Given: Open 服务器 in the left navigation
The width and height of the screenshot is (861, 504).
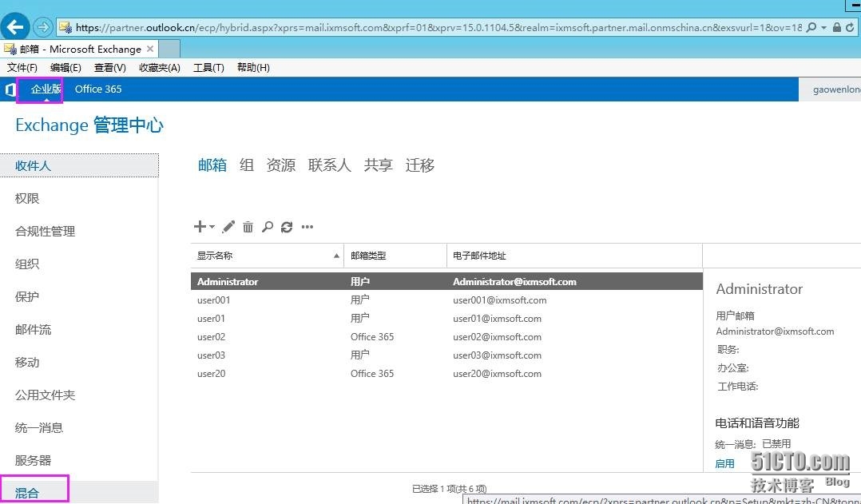Looking at the screenshot, I should click(x=33, y=460).
